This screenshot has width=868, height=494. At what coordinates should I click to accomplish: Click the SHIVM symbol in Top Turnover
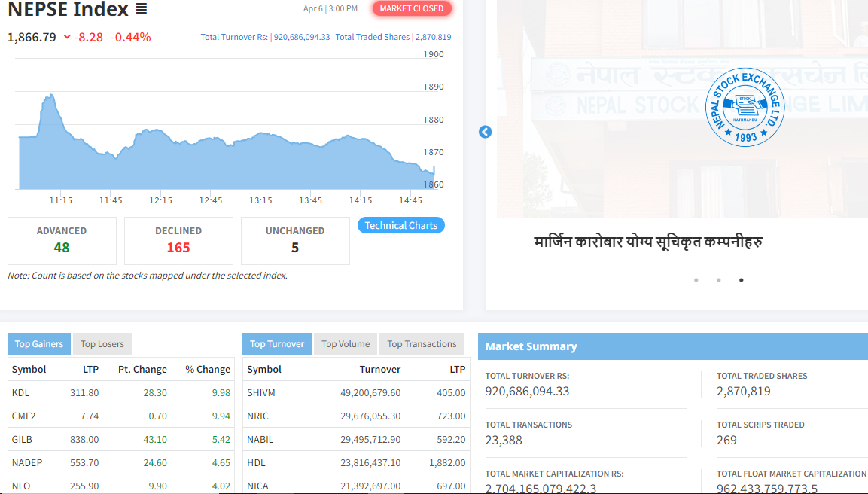coord(261,392)
